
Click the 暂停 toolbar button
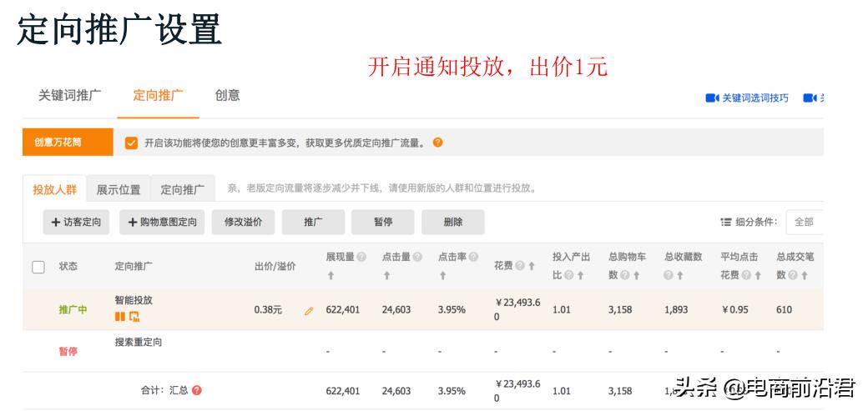click(x=383, y=222)
